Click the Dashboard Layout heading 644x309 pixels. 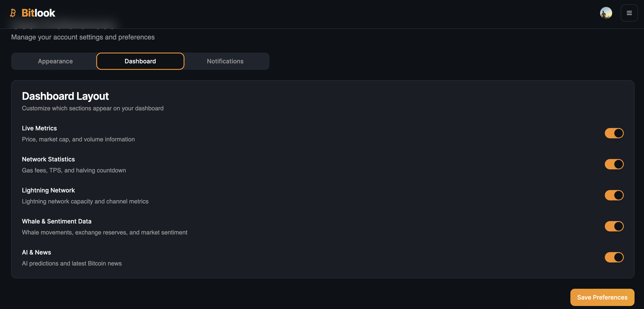[65, 96]
